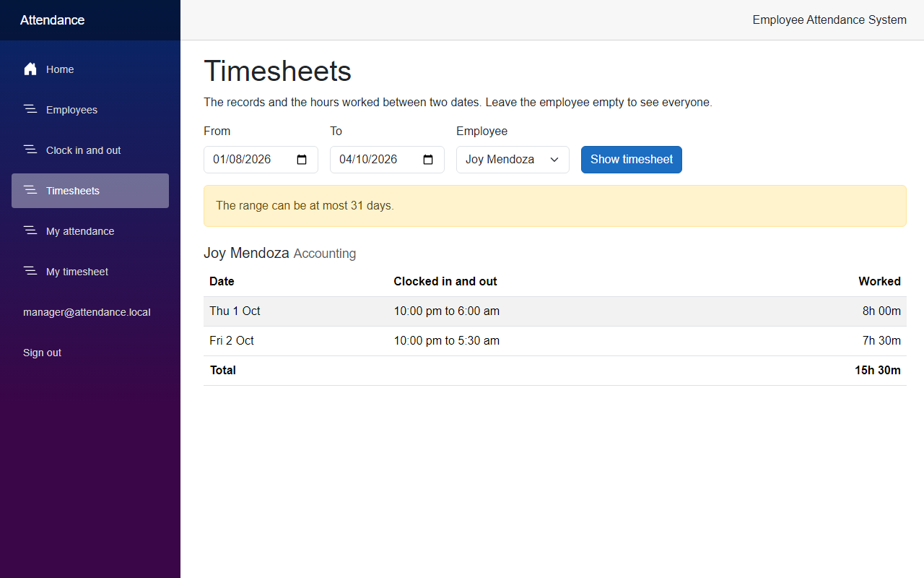924x578 pixels.
Task: Click the To date input field
Action: 387,160
